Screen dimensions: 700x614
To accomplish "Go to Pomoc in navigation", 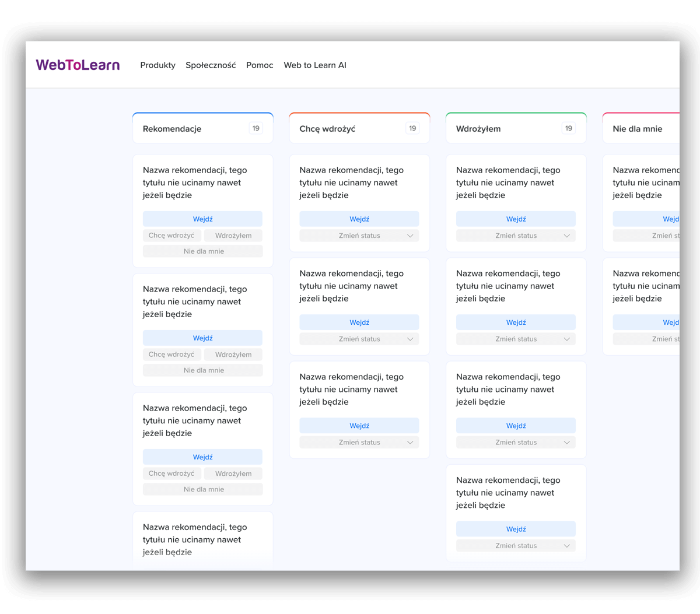I will (260, 65).
